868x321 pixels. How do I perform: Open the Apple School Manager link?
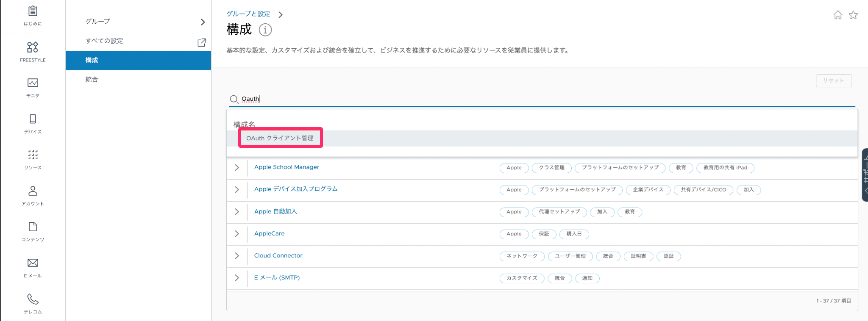point(287,167)
